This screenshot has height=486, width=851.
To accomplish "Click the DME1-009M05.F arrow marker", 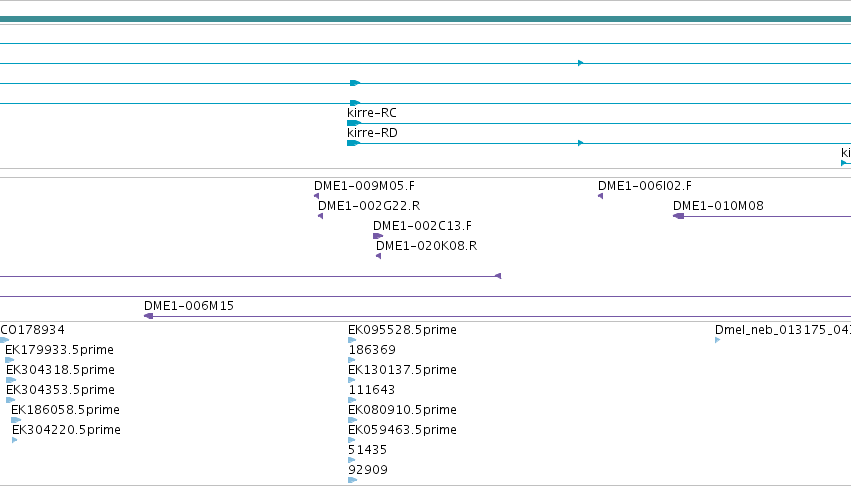I will (x=316, y=196).
